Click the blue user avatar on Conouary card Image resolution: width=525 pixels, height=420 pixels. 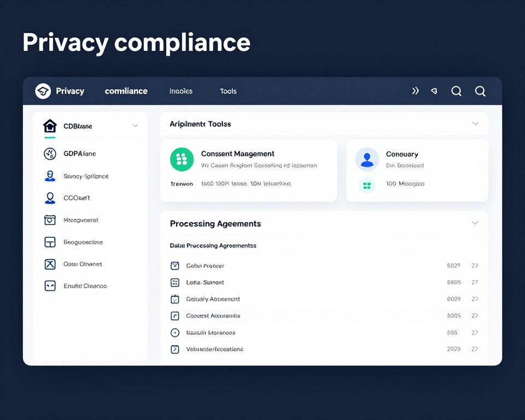pos(367,160)
